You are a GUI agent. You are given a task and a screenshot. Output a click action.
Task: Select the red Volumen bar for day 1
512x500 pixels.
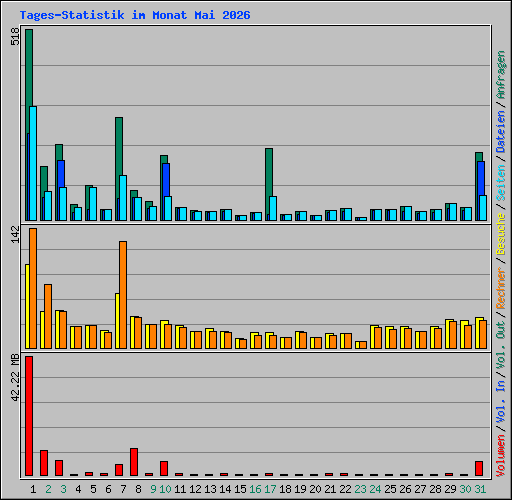tap(29, 416)
